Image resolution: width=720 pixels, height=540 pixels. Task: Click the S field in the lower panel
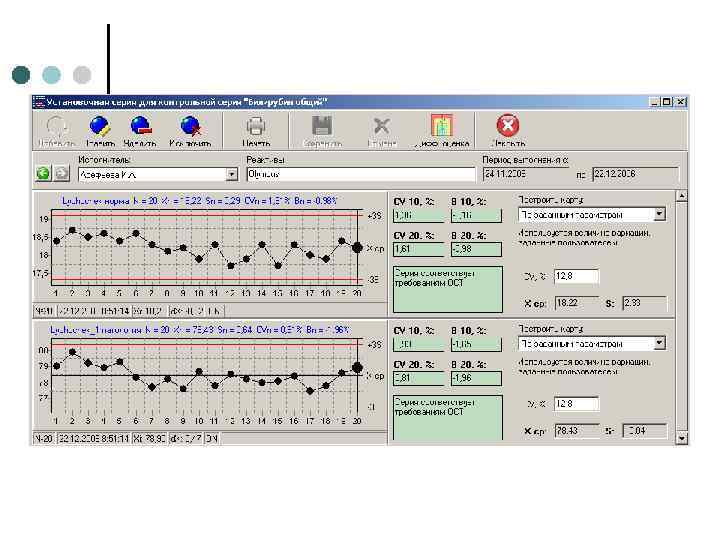(645, 431)
